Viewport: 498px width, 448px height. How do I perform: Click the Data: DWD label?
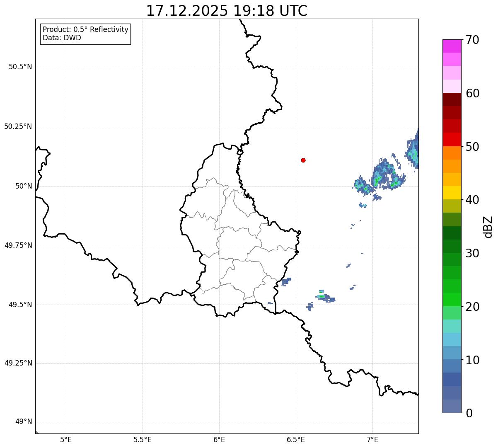62,38
